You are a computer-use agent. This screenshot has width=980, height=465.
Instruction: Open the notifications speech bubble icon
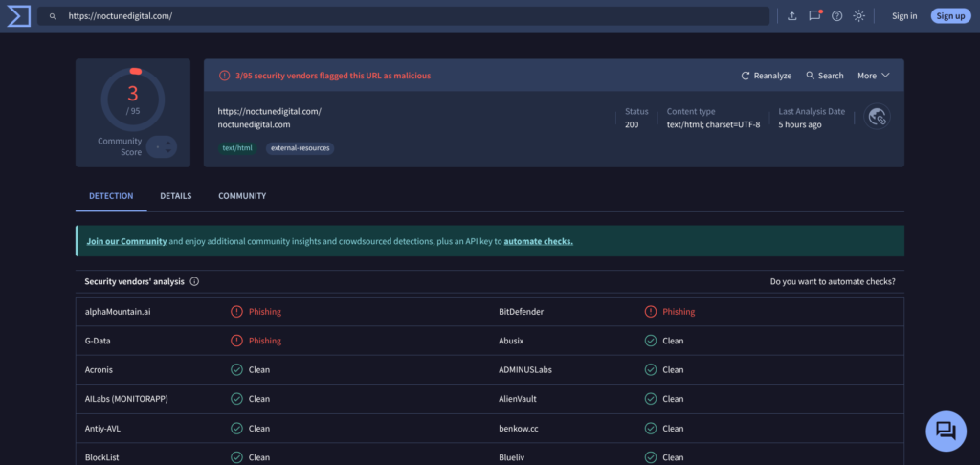coord(814,15)
